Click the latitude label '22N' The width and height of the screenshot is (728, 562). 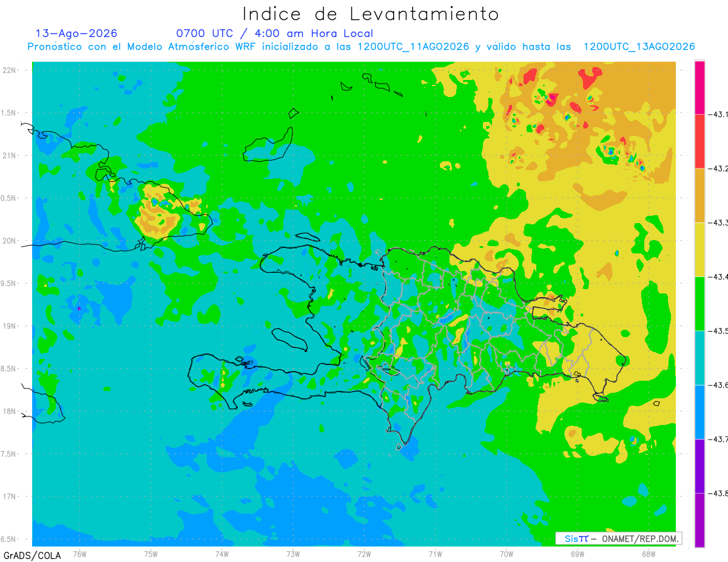10,70
